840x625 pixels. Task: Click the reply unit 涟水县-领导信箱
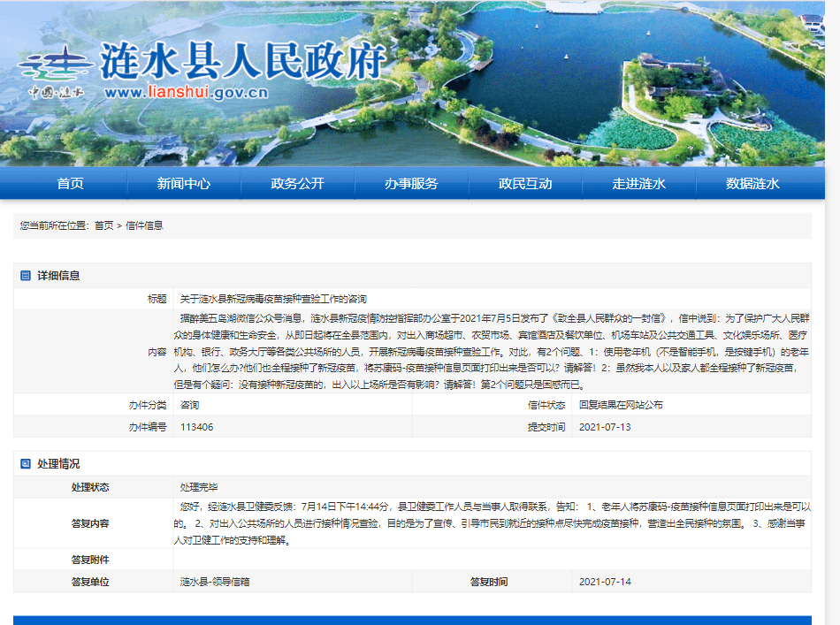click(212, 582)
